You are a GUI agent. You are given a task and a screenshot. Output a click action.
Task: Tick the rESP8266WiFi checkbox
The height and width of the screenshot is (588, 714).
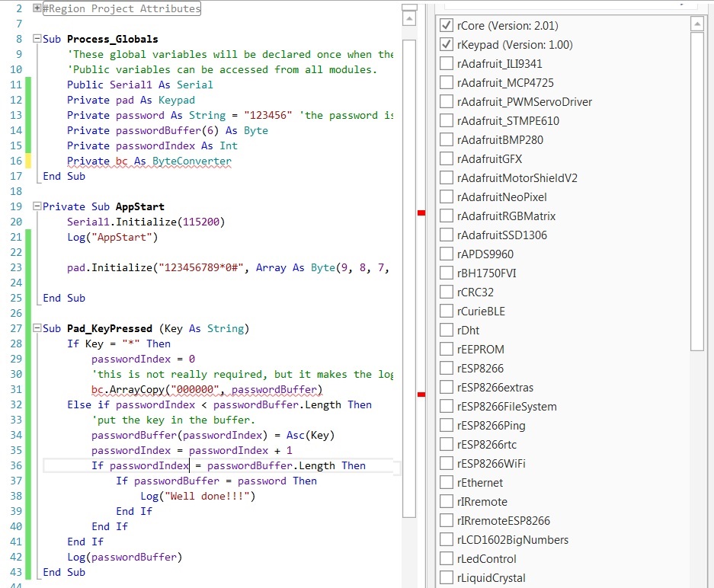pyautogui.click(x=447, y=464)
